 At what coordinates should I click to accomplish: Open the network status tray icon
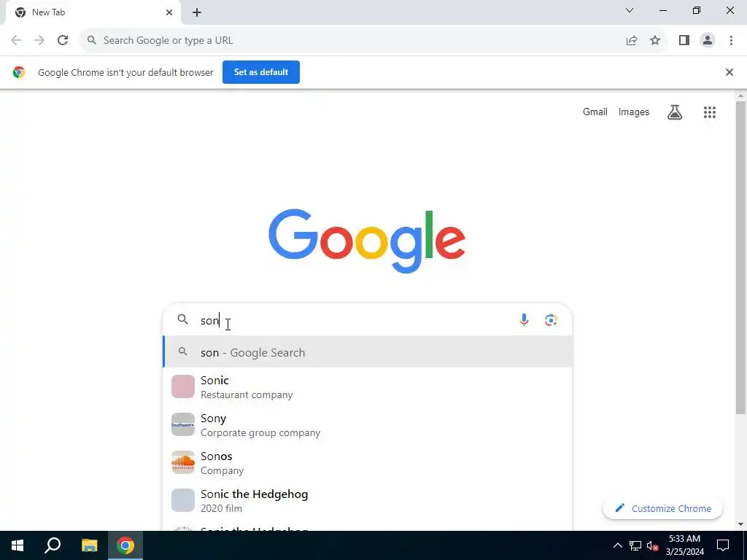635,545
